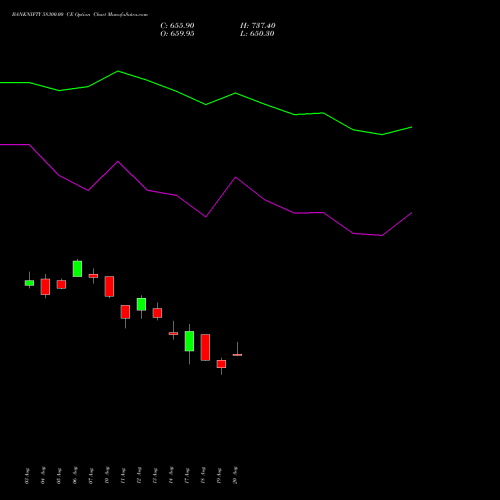Click the low value L: 650.30
The height and width of the screenshot is (500, 500).
[257, 34]
